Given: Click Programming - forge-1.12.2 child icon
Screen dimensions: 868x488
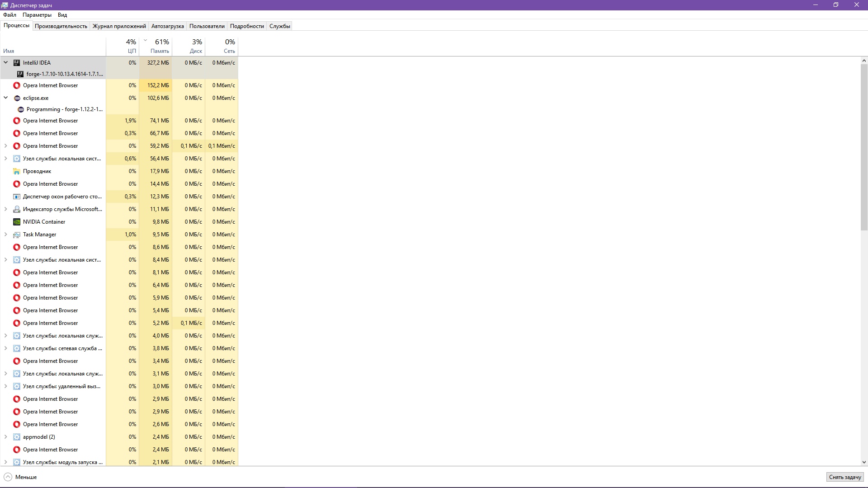Looking at the screenshot, I should point(20,109).
